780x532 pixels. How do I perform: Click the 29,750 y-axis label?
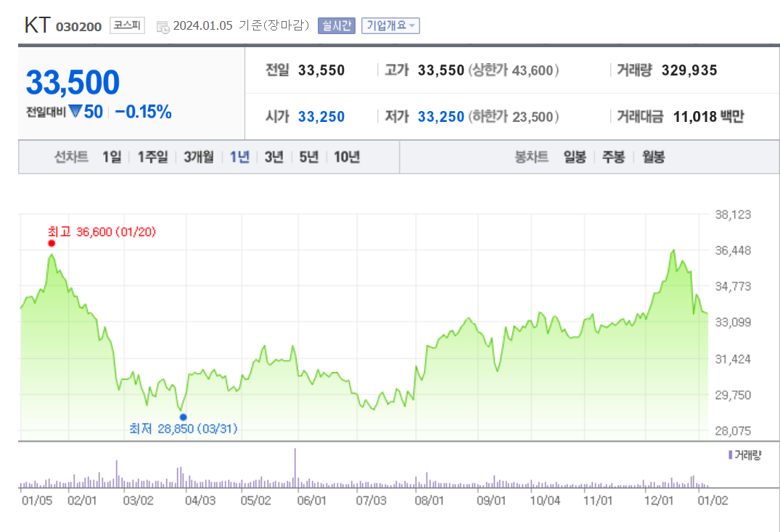pyautogui.click(x=733, y=395)
